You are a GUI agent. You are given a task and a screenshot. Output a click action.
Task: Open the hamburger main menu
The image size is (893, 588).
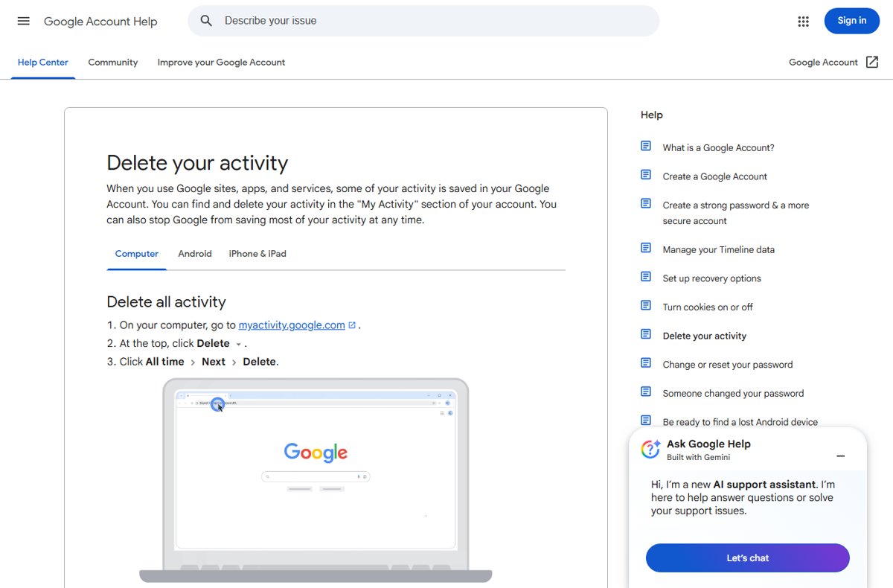(x=24, y=21)
